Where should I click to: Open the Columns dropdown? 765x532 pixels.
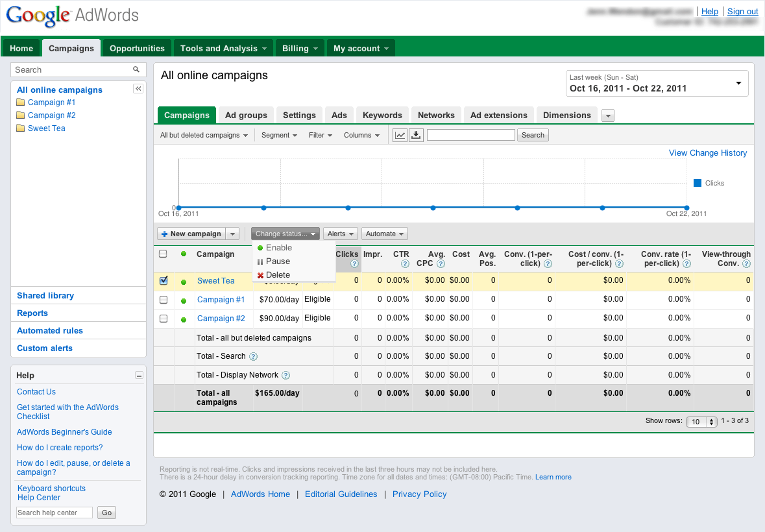click(361, 135)
